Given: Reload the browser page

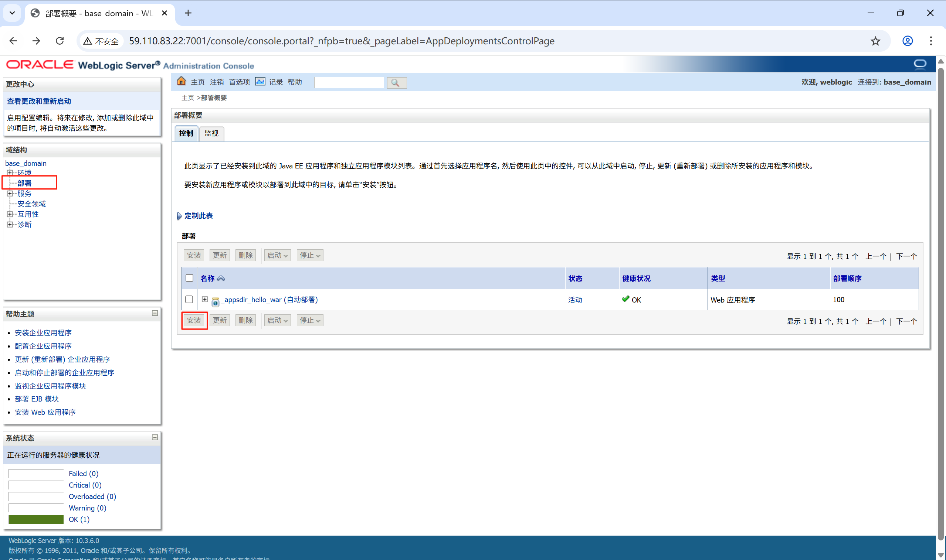Looking at the screenshot, I should (x=60, y=41).
